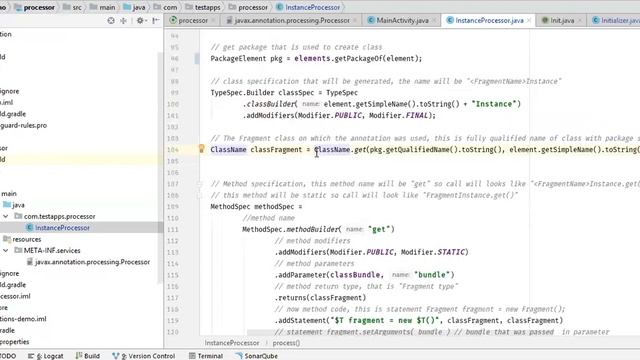The image size is (640, 360).
Task: Close the InstanceProcessor.java tab
Action: click(529, 20)
